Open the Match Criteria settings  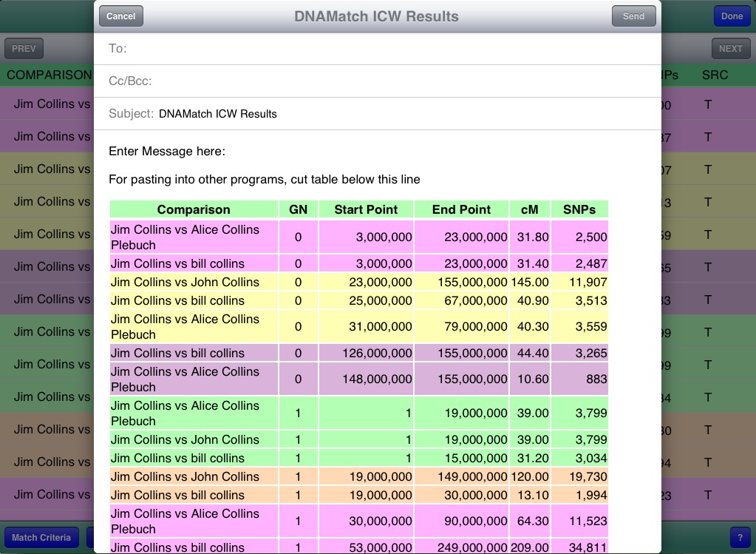pyautogui.click(x=41, y=537)
